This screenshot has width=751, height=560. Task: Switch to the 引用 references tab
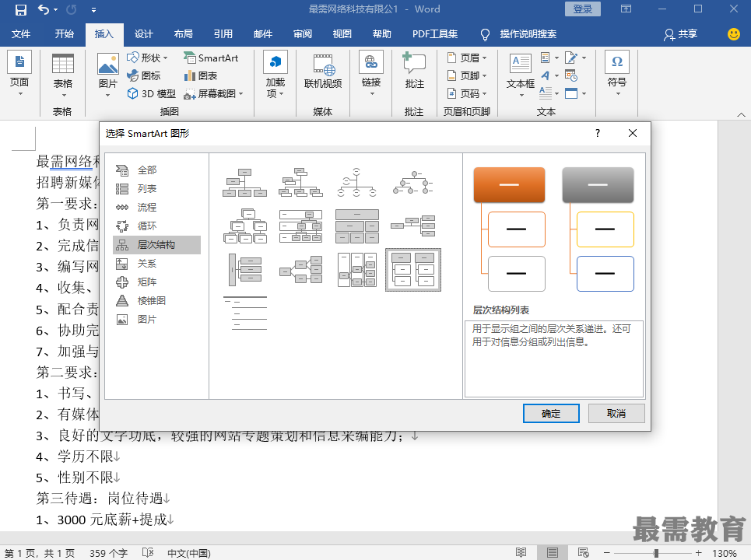223,34
